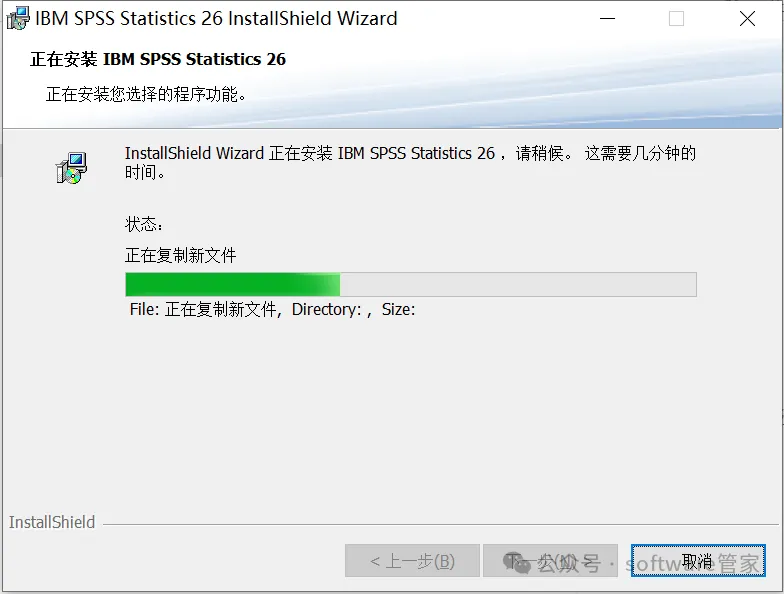Close the installer with the X icon
Image resolution: width=784 pixels, height=594 pixels.
point(748,18)
